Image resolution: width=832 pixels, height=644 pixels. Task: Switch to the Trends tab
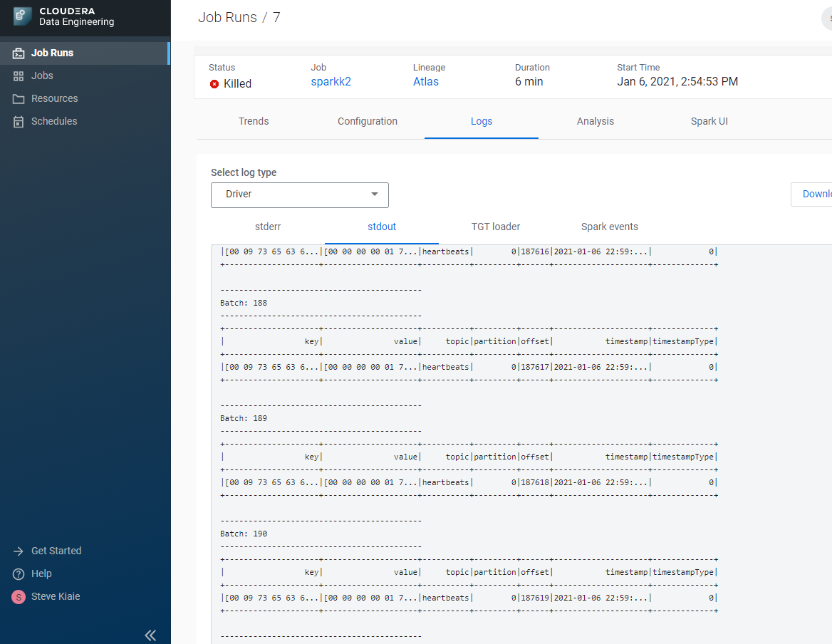(x=254, y=121)
